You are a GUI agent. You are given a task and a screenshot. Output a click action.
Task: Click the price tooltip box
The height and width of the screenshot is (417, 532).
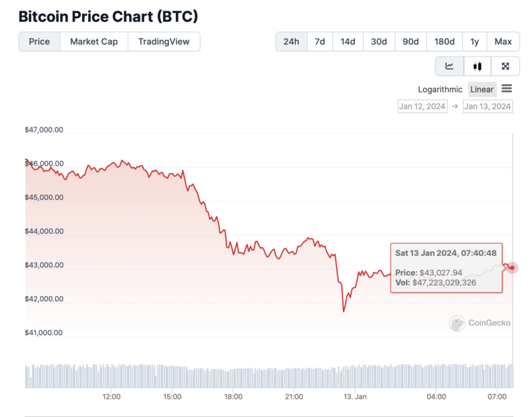click(x=446, y=268)
